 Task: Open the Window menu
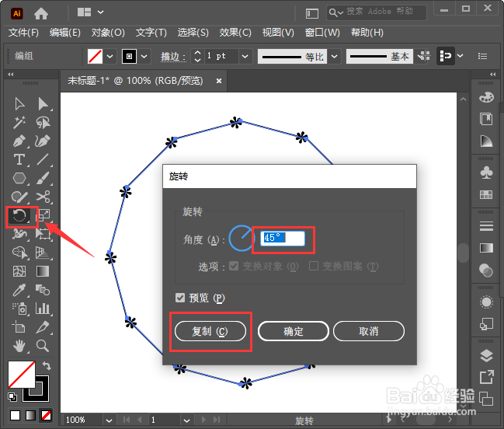coord(322,33)
